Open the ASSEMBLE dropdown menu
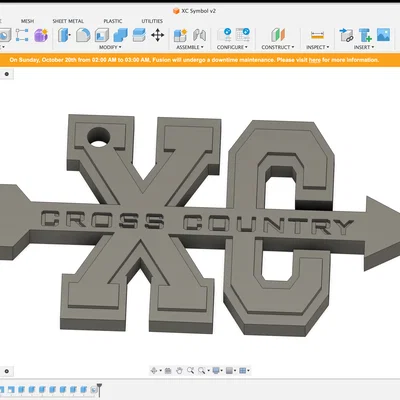400x400 pixels. [x=190, y=47]
